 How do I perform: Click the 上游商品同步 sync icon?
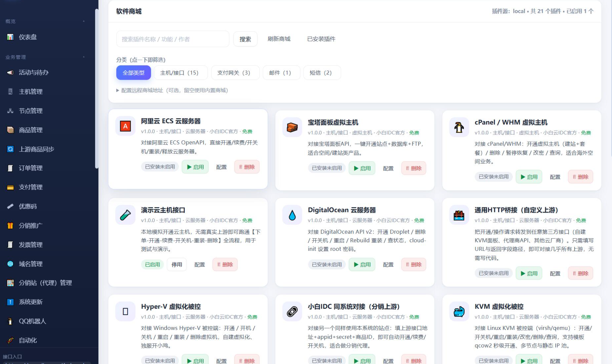click(10, 149)
